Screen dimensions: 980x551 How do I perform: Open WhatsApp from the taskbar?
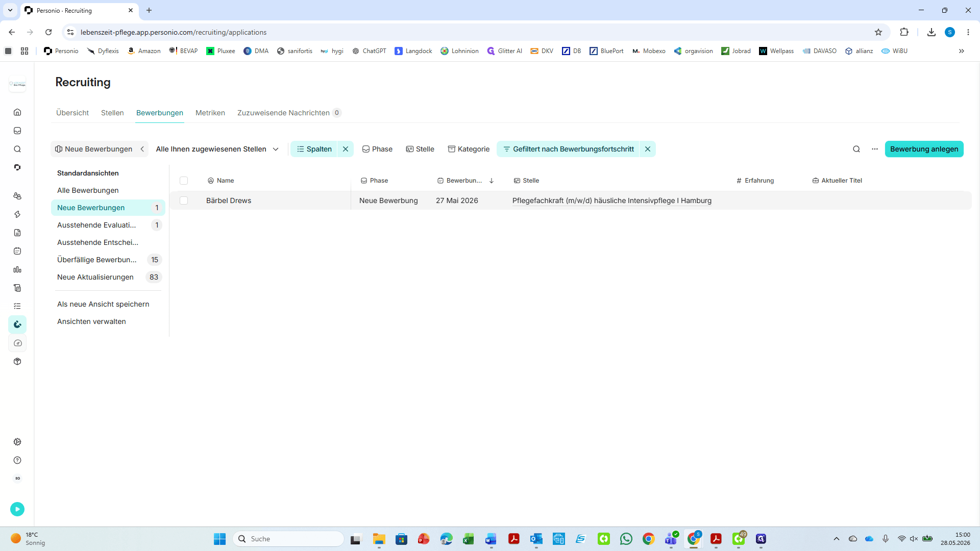tap(626, 539)
